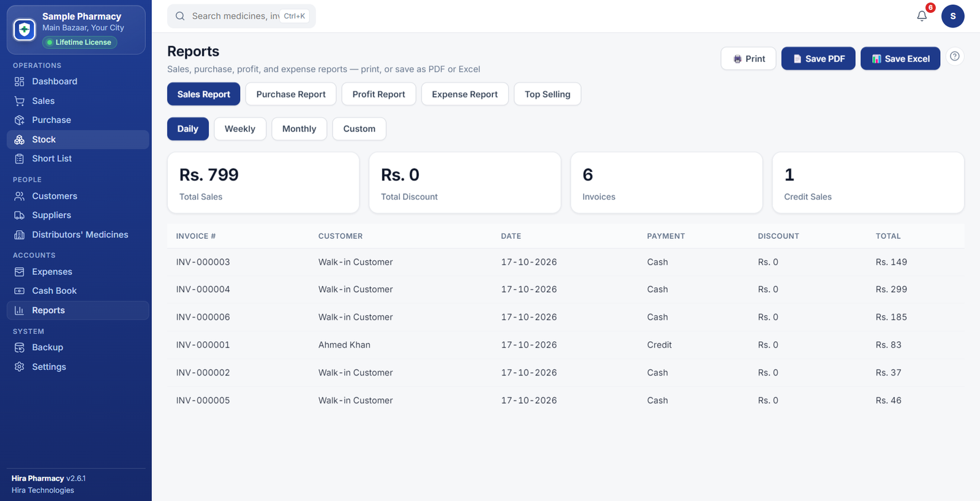Viewport: 980px width, 501px height.
Task: Switch to Top Selling tab
Action: click(548, 94)
